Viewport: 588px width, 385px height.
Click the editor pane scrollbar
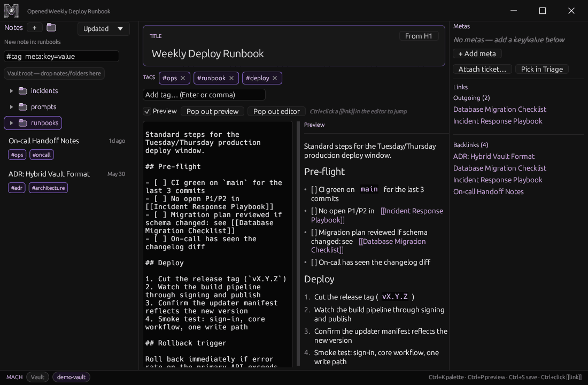pos(298,243)
